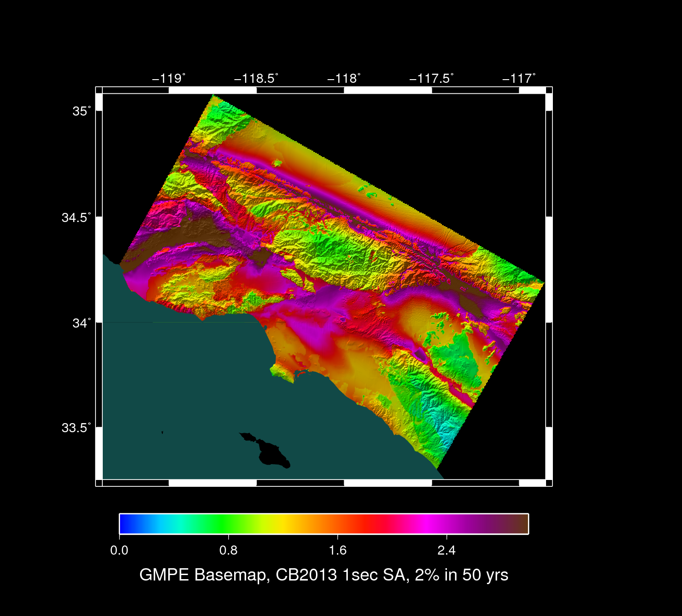Click the 34° latitude label
Image resolution: width=682 pixels, height=616 pixels.
click(81, 323)
